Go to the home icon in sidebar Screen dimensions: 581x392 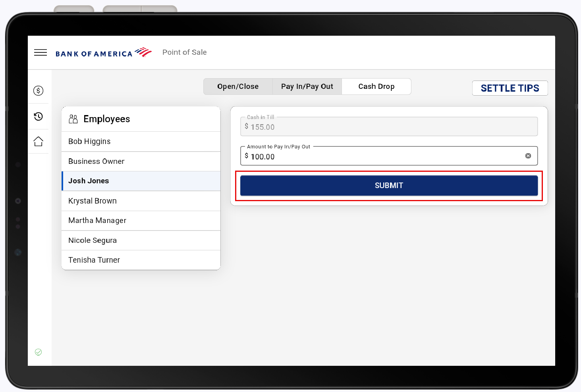click(39, 142)
